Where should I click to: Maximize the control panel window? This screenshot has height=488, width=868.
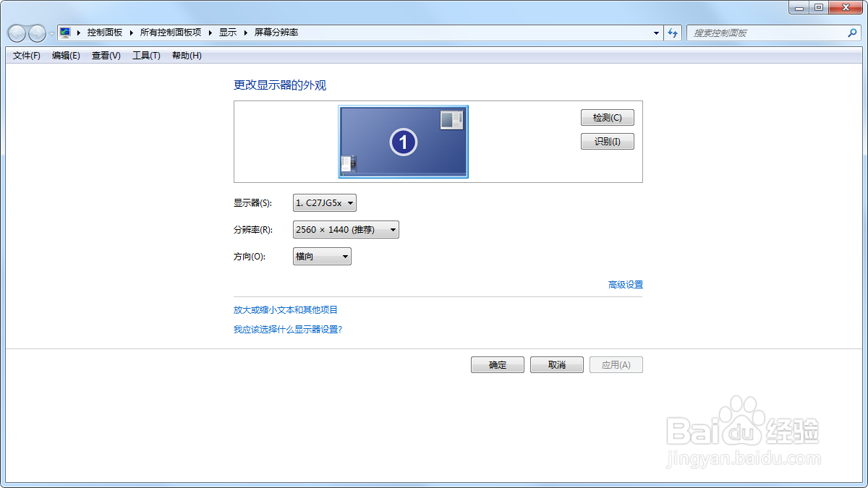tap(819, 7)
